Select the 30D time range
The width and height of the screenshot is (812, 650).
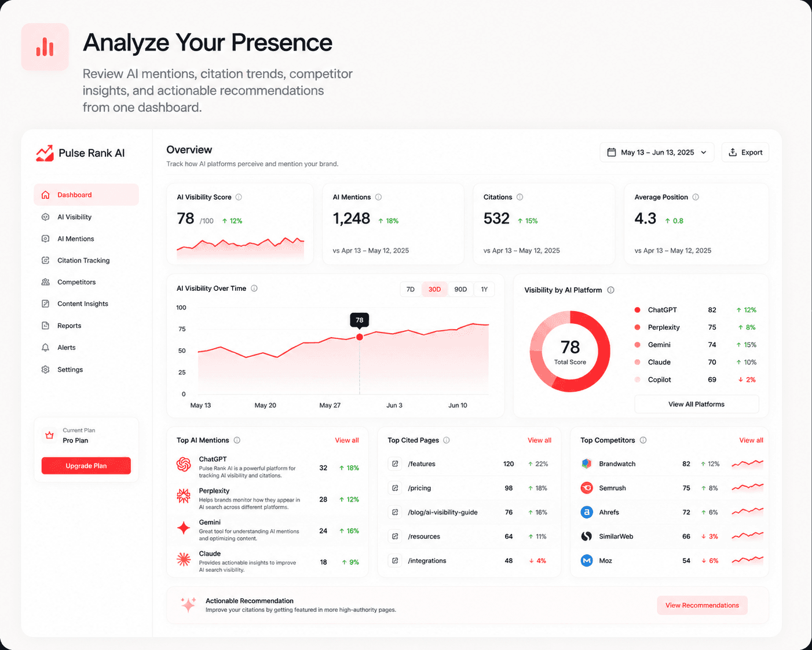pyautogui.click(x=434, y=289)
